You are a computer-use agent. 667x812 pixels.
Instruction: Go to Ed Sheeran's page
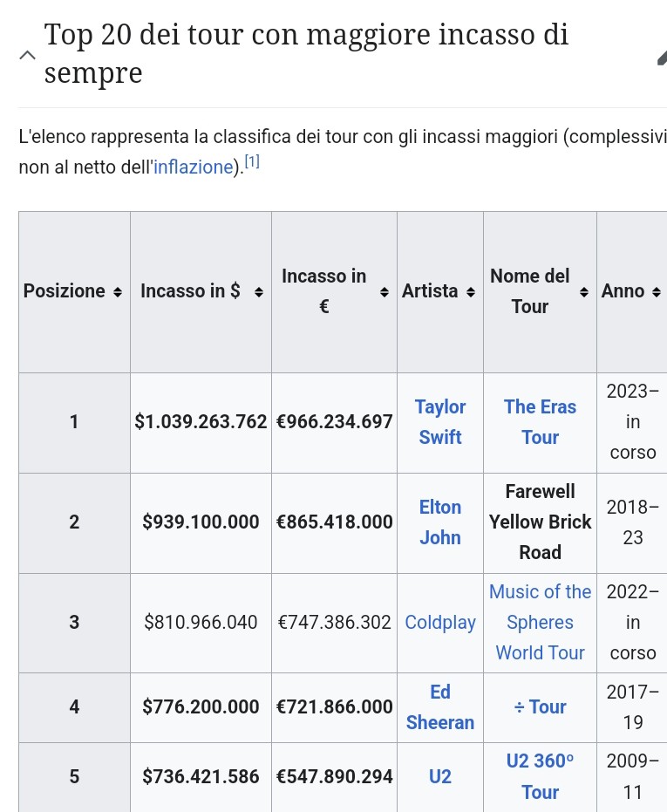coord(440,707)
